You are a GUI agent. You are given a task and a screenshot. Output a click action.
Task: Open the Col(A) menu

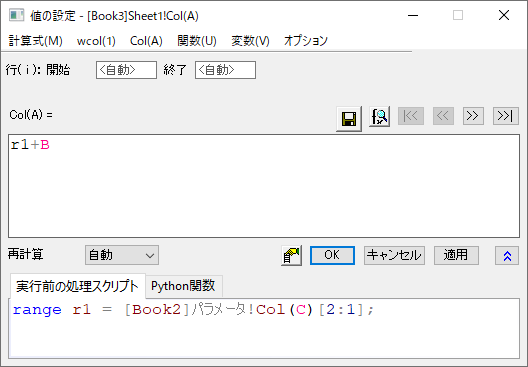pyautogui.click(x=146, y=41)
